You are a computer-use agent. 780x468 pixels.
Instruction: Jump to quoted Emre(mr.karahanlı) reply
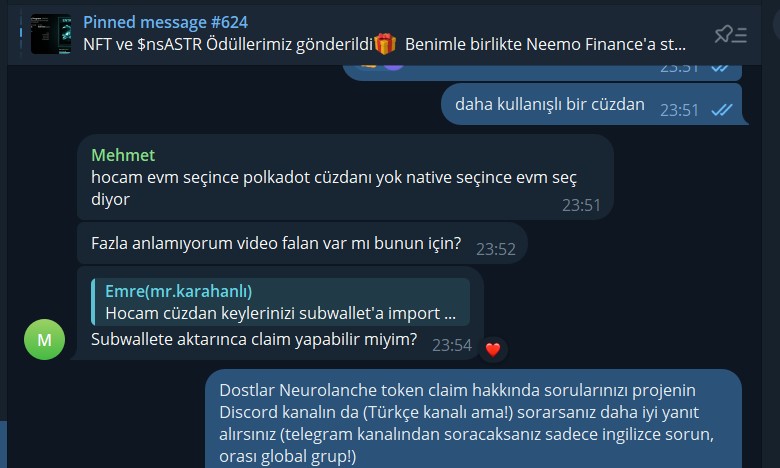[x=281, y=302]
